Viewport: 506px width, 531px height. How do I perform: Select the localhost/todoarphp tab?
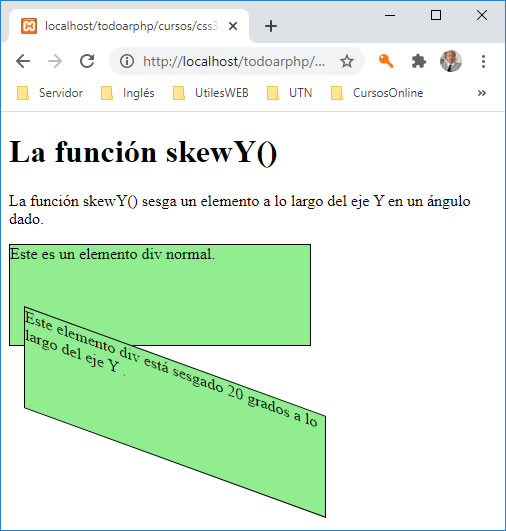(x=129, y=26)
